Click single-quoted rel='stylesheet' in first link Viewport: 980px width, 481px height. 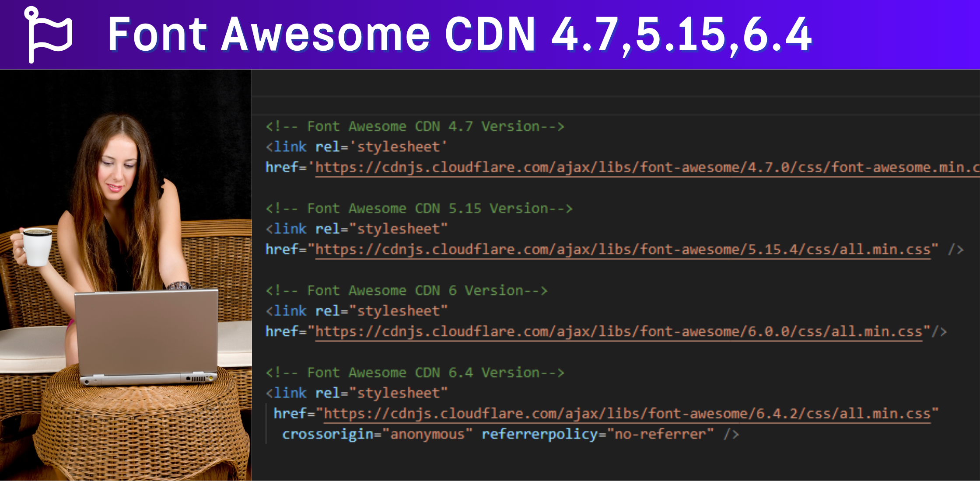pyautogui.click(x=381, y=147)
